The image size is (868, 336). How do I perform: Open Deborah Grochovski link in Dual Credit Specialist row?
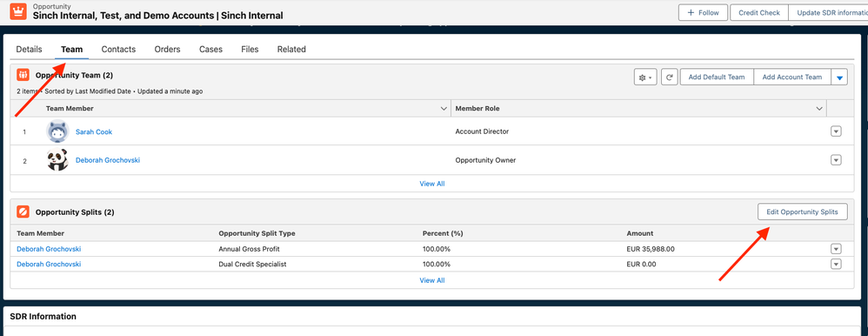[x=49, y=264]
